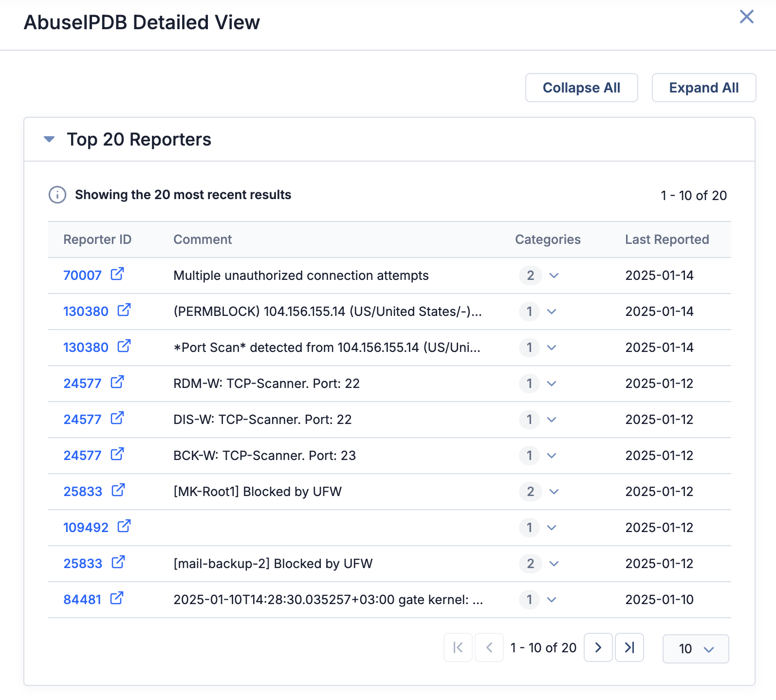Open reporter 130380 link in Port Scan row
The width and height of the screenshot is (776, 700).
[86, 348]
